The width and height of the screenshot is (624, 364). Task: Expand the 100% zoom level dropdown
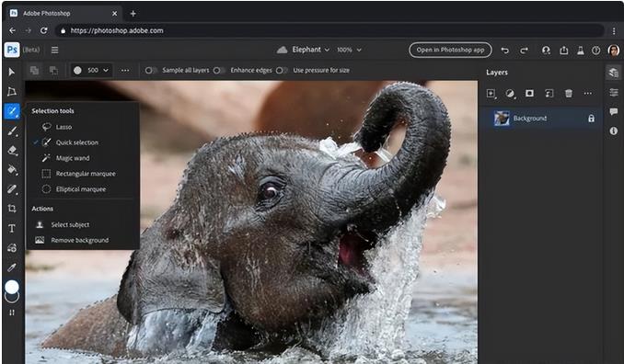pos(349,50)
